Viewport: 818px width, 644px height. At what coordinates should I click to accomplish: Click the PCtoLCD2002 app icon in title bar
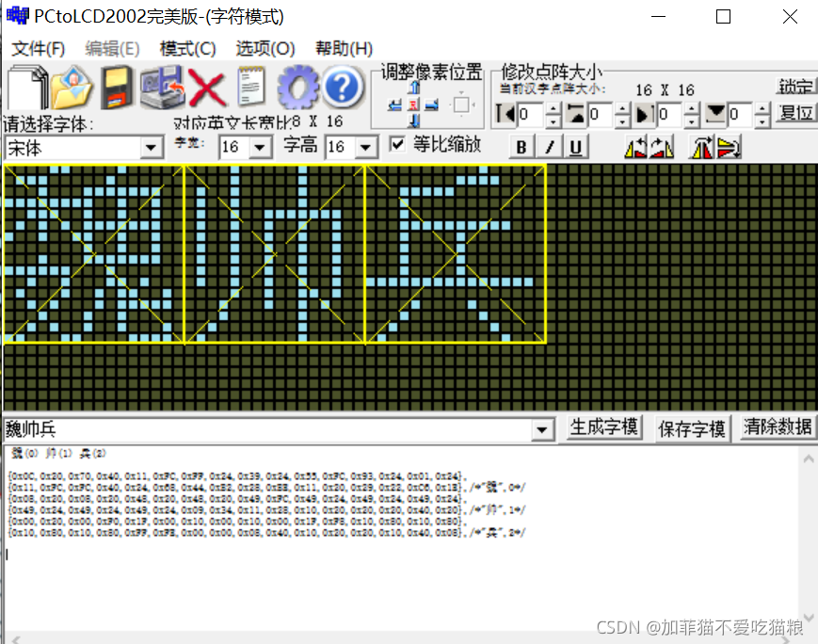click(x=17, y=16)
